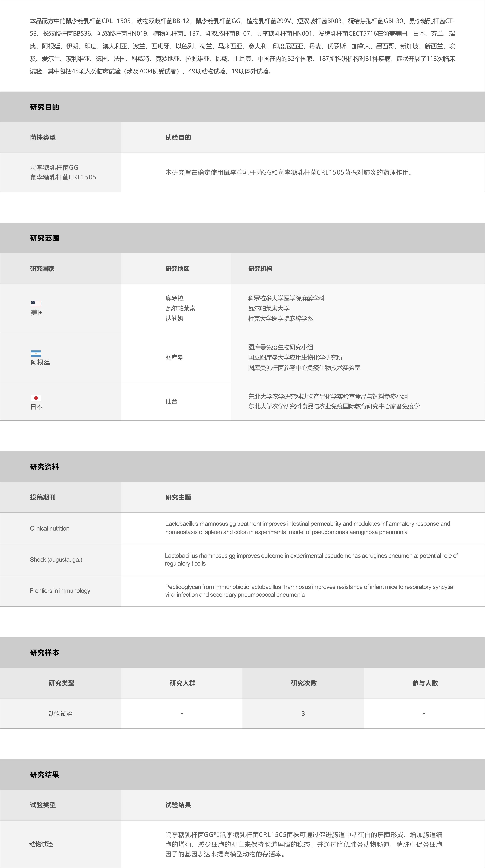
Task: Click the Peptidoglycan study title
Action: [310, 591]
